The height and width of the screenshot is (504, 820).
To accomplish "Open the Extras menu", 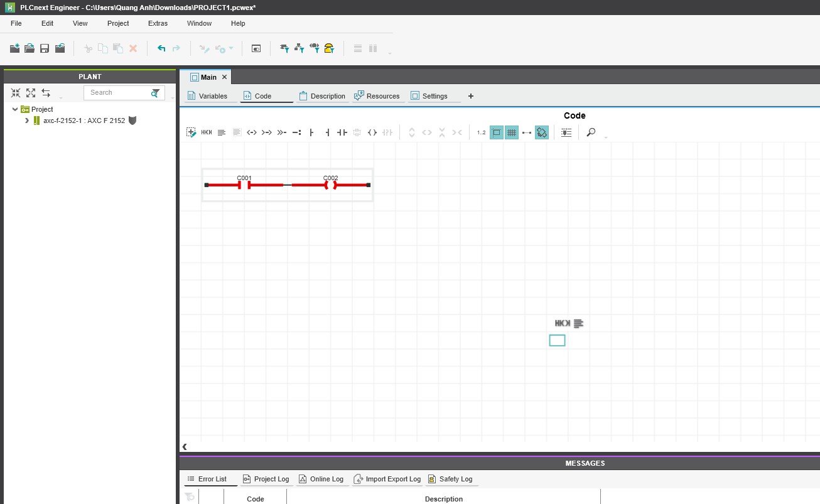I will (158, 23).
